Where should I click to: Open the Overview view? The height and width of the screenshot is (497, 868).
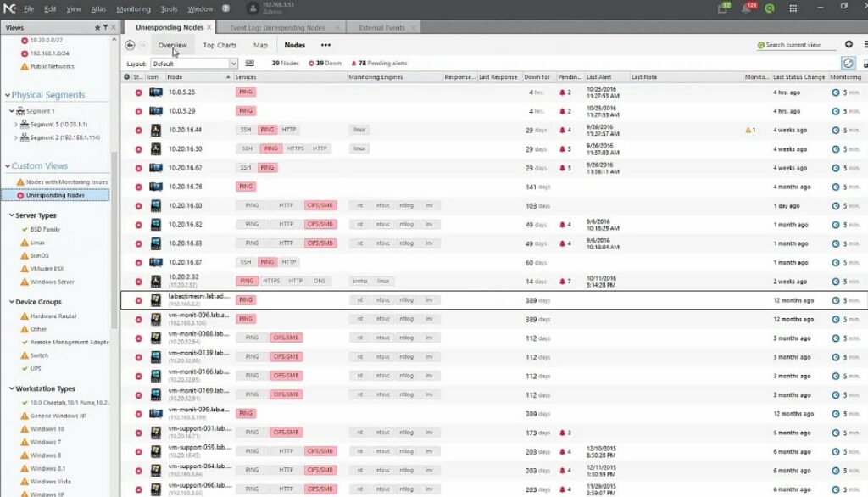pos(172,46)
